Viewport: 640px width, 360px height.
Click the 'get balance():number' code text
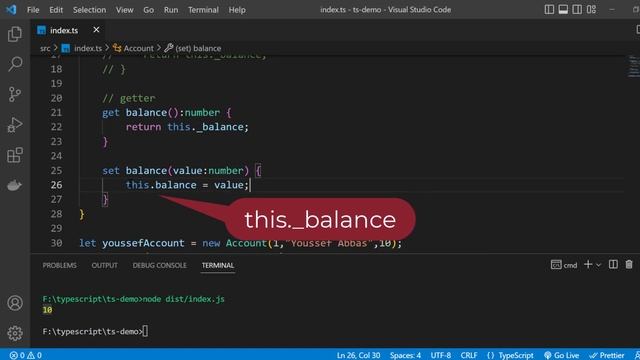coord(161,112)
